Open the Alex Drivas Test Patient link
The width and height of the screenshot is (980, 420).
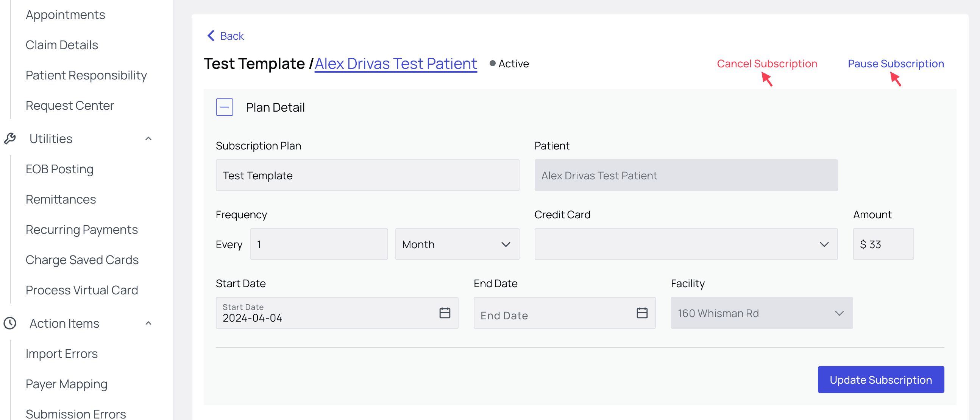coord(395,64)
